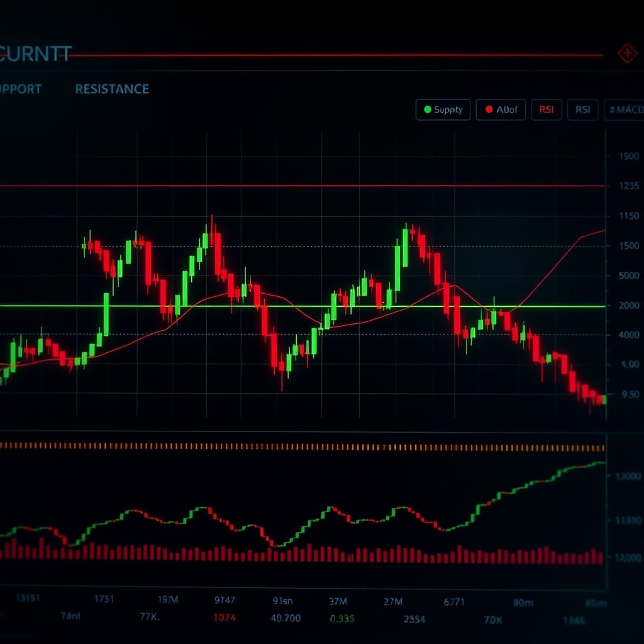Click the 5000 price axis label
Screen dimensions: 644x644
(629, 275)
